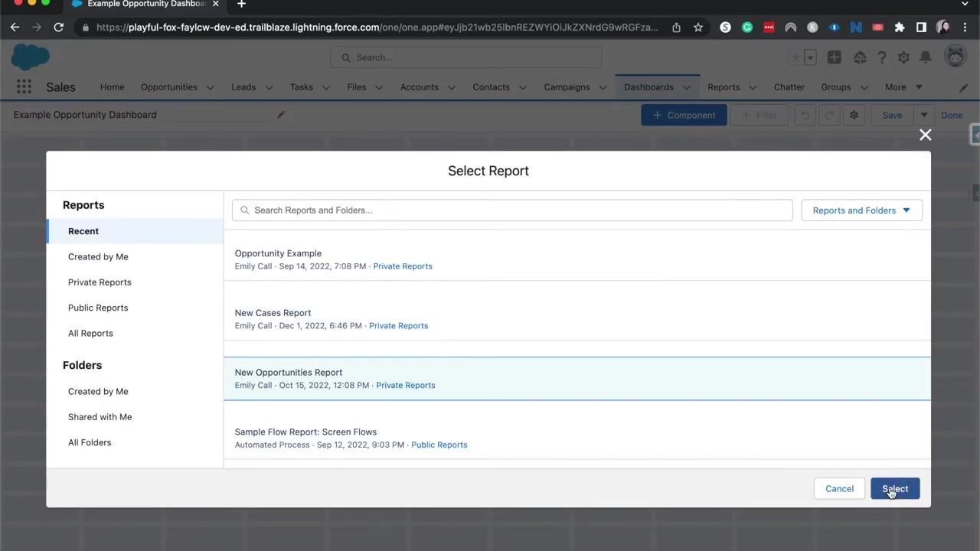The height and width of the screenshot is (551, 980).
Task: Select Shared with Me folders
Action: pyautogui.click(x=100, y=417)
